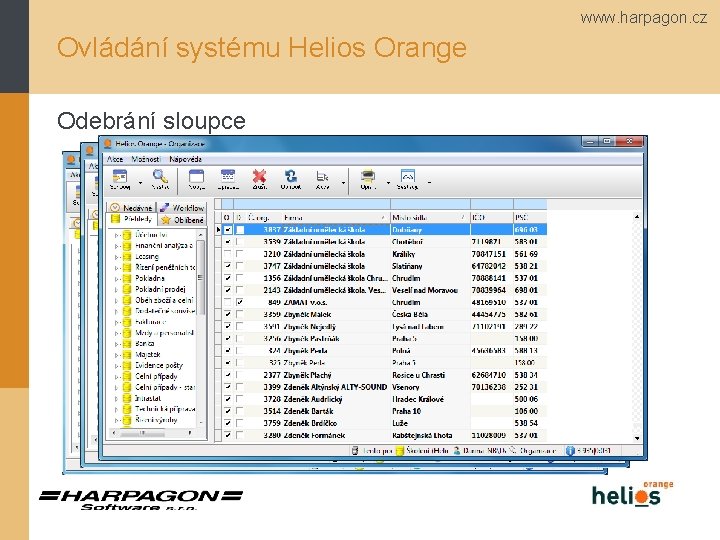The width and height of the screenshot is (720, 540).
Task: Expand the Intrastat tree node
Action: tap(117, 399)
